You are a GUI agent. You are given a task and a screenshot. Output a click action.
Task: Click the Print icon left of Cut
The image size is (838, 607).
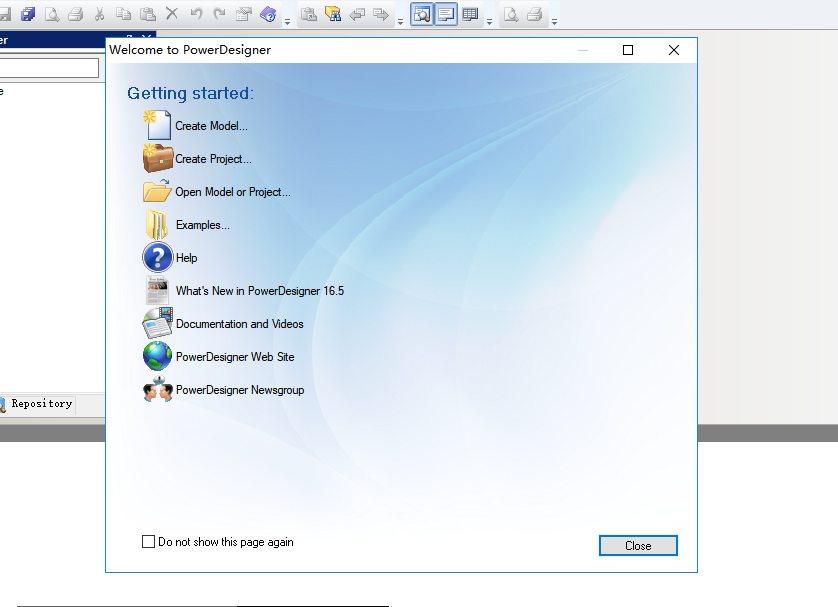[x=75, y=14]
